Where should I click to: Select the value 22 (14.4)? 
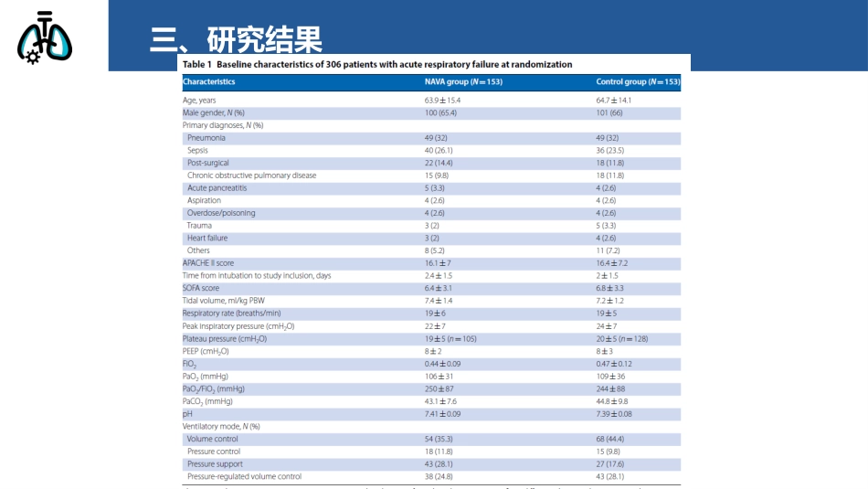(x=439, y=163)
